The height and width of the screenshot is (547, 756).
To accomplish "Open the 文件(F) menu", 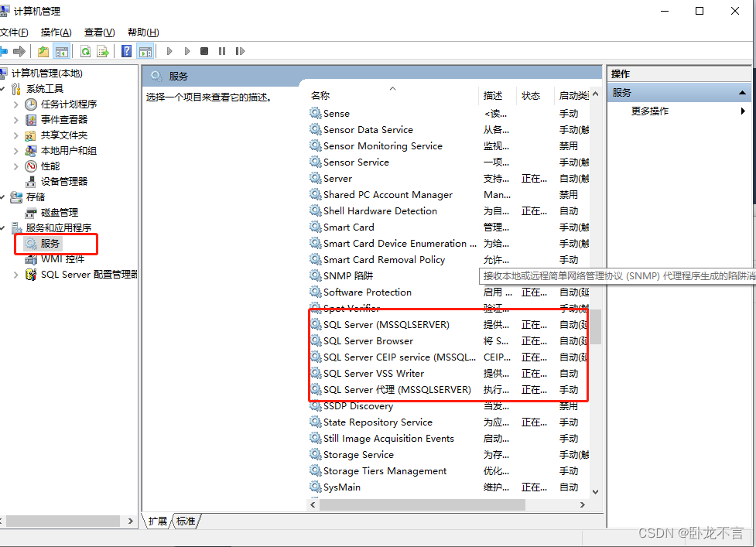I will pos(14,32).
